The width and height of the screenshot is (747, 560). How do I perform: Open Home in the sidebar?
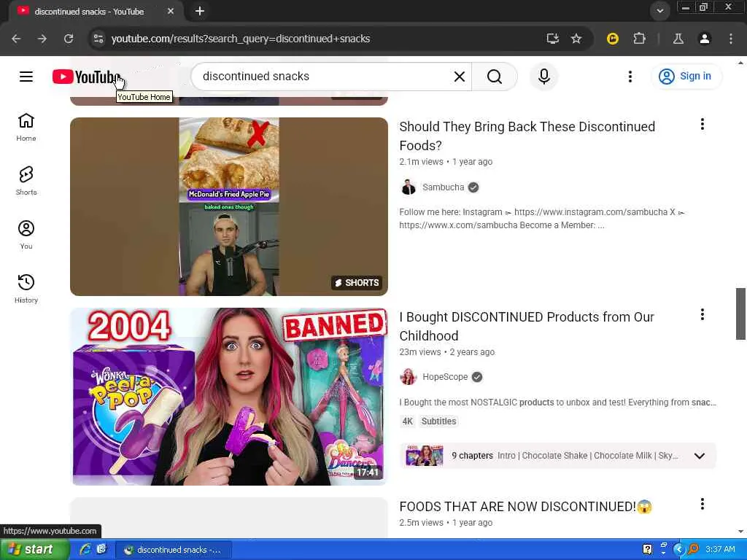26,127
